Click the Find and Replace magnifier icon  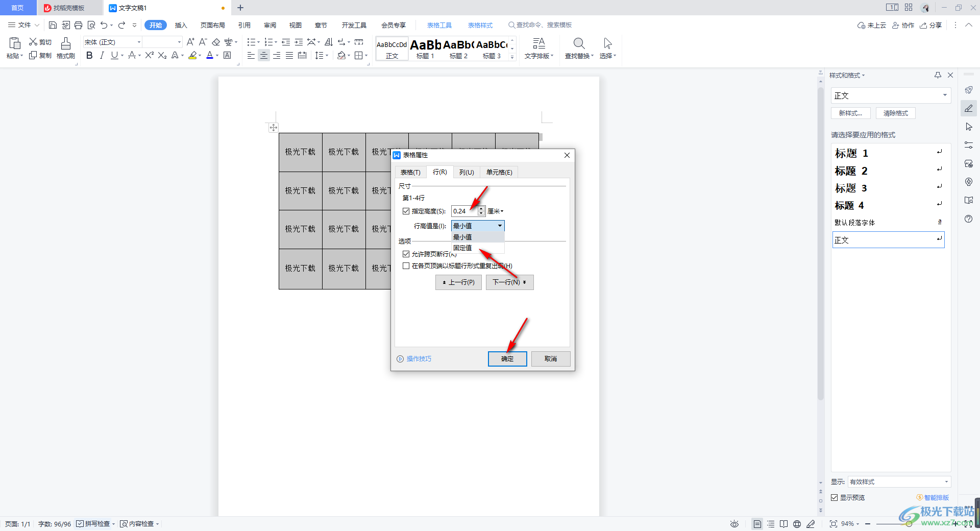click(579, 43)
